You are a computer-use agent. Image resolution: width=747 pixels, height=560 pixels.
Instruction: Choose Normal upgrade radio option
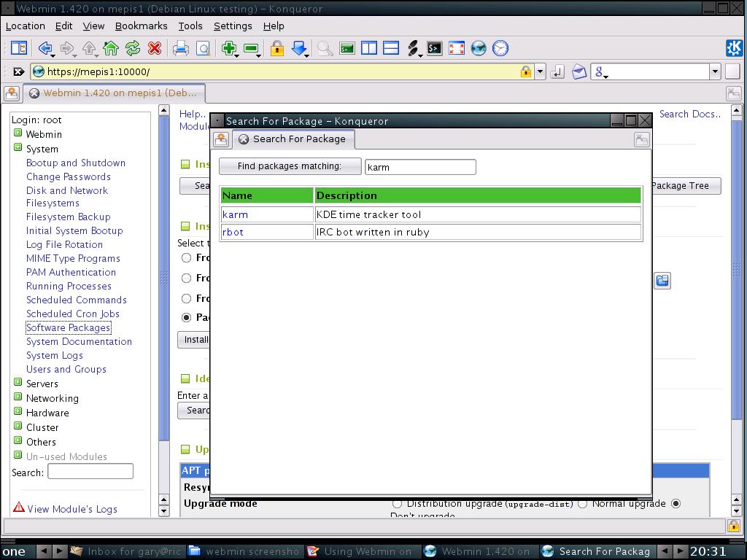(x=582, y=503)
